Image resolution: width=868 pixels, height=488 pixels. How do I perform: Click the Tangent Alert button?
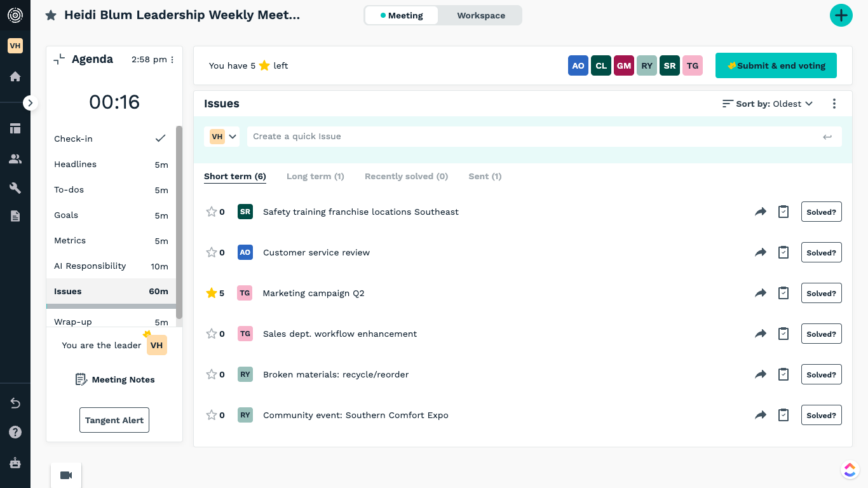point(114,420)
